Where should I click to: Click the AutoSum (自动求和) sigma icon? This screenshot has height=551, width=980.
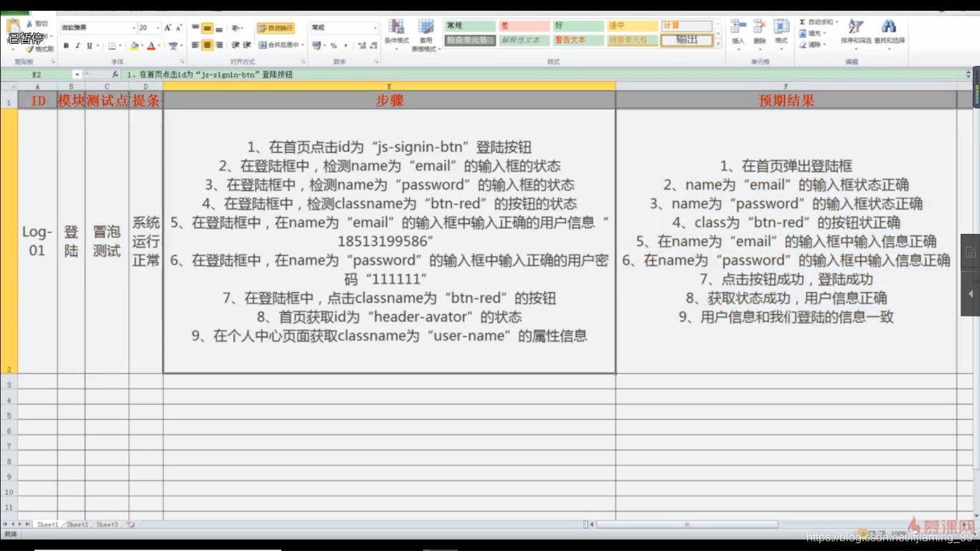pos(802,22)
